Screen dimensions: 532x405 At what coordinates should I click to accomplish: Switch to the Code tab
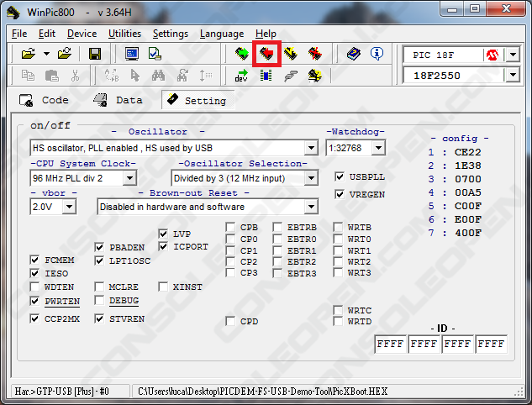point(44,100)
